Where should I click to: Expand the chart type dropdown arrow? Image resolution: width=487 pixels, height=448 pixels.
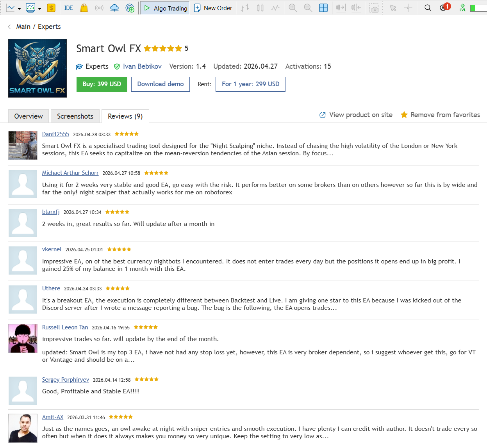point(19,8)
